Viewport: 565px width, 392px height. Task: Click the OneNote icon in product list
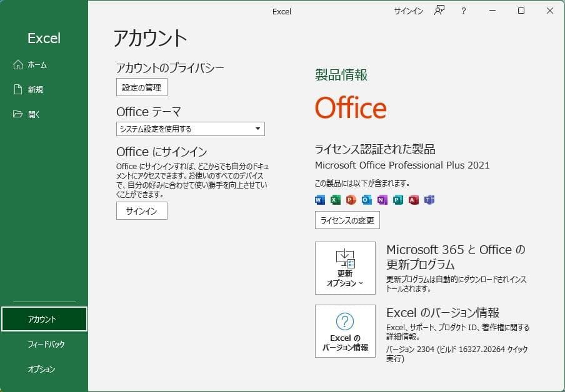click(x=382, y=199)
